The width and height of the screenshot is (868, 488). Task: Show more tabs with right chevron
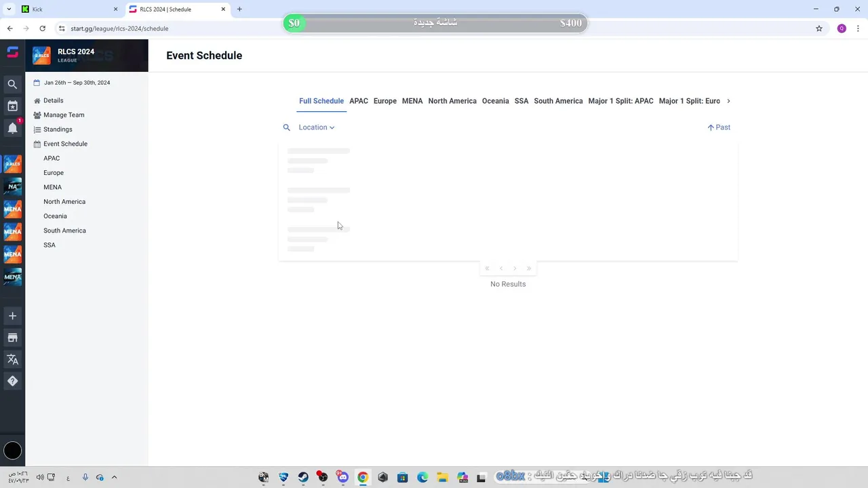point(728,101)
